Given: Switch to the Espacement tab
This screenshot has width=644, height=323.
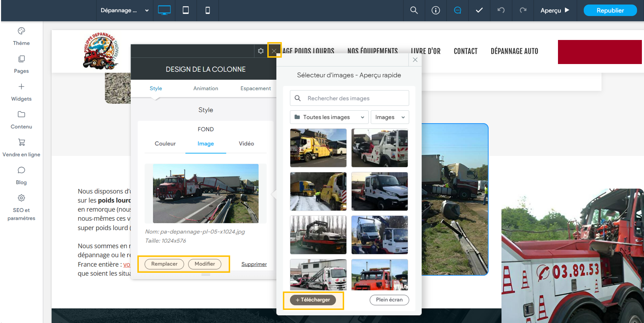Looking at the screenshot, I should (x=256, y=88).
